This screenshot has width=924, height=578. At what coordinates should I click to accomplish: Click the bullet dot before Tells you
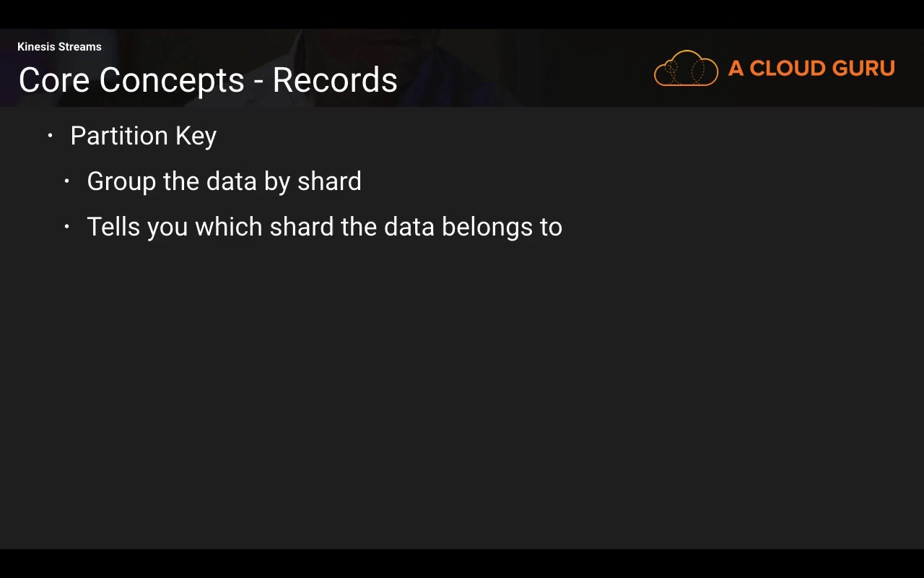pos(66,227)
